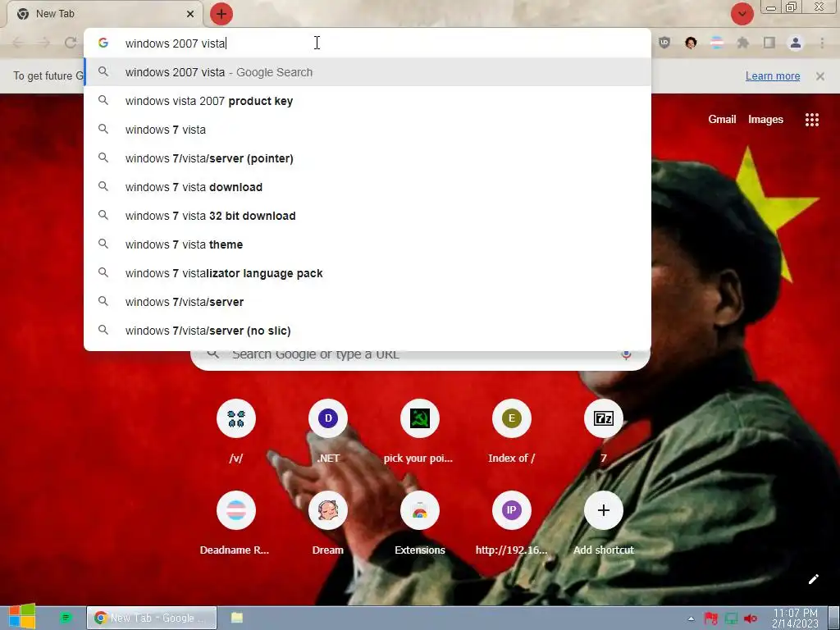Image resolution: width=840 pixels, height=630 pixels.
Task: Click the back navigation arrow
Action: click(x=18, y=43)
